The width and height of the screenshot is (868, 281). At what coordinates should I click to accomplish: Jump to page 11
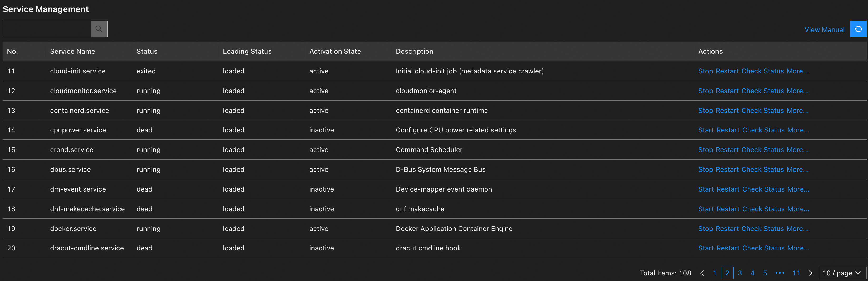[x=796, y=273]
